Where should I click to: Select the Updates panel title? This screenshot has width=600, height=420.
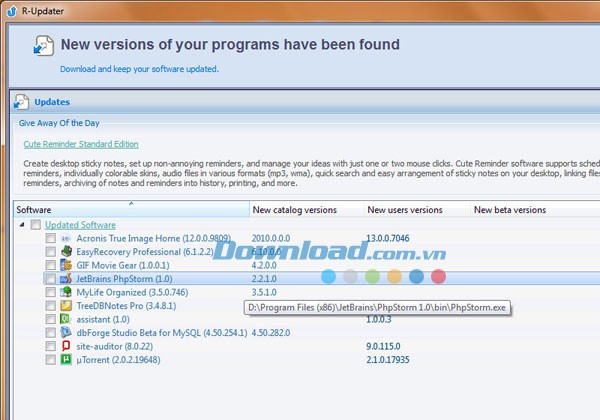(52, 102)
